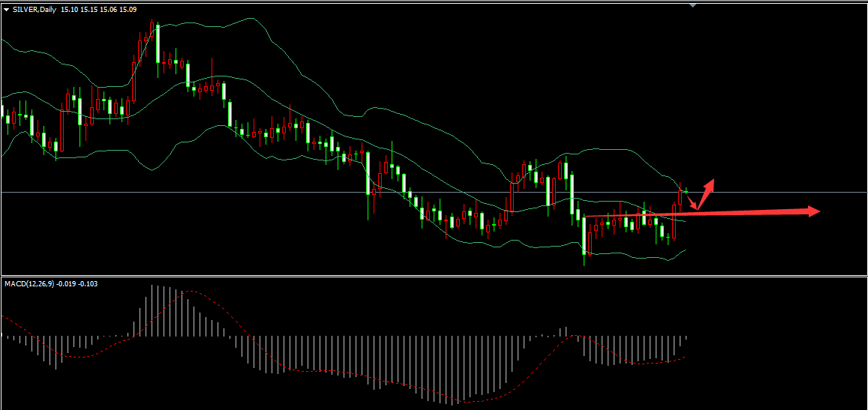Select the last MACD histogram bar on right

(686, 341)
